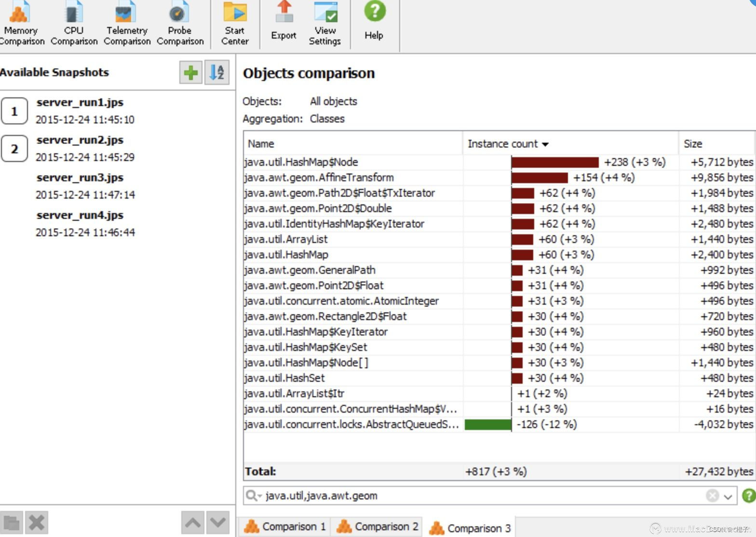Sort snapshots with the A-Z icon
Viewport: 756px width, 537px height.
pyautogui.click(x=216, y=73)
